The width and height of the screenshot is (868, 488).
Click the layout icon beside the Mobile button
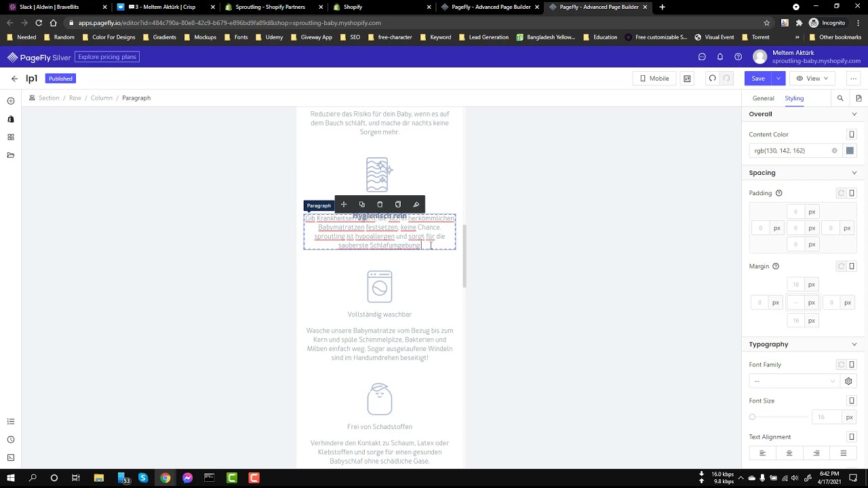[687, 79]
